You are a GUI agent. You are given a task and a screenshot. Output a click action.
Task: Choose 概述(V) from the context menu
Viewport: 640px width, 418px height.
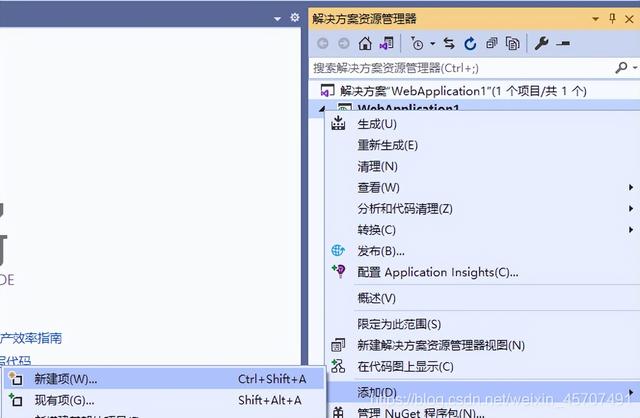tap(482, 298)
